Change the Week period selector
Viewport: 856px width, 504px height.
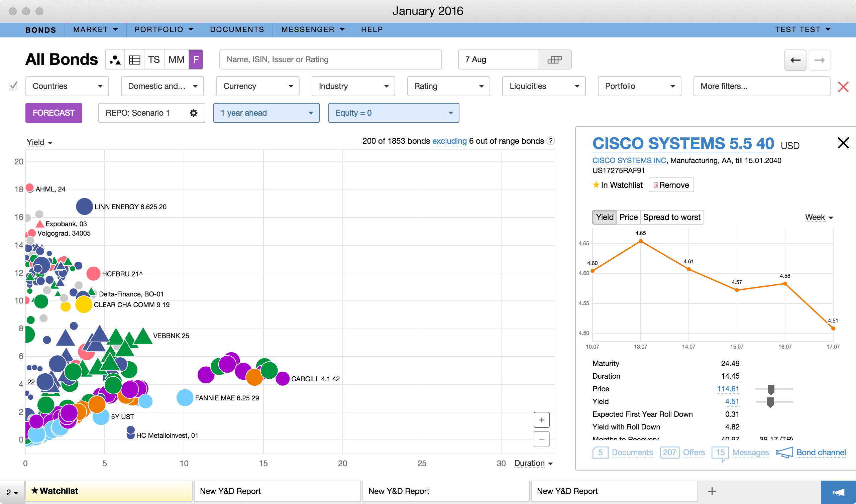pos(819,217)
